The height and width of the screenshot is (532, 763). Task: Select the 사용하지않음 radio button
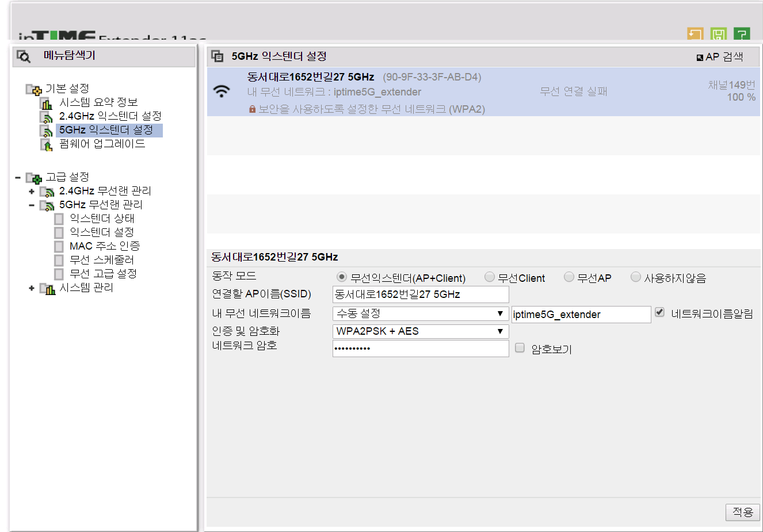(x=635, y=277)
